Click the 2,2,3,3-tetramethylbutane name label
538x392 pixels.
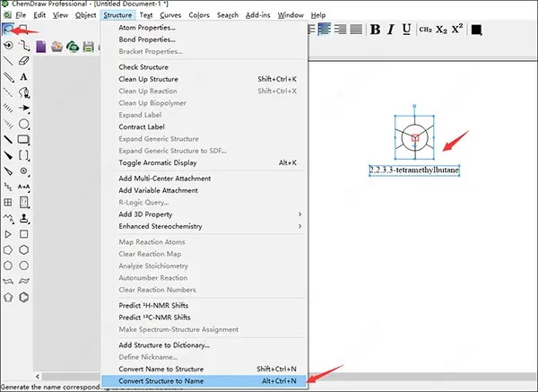[413, 170]
